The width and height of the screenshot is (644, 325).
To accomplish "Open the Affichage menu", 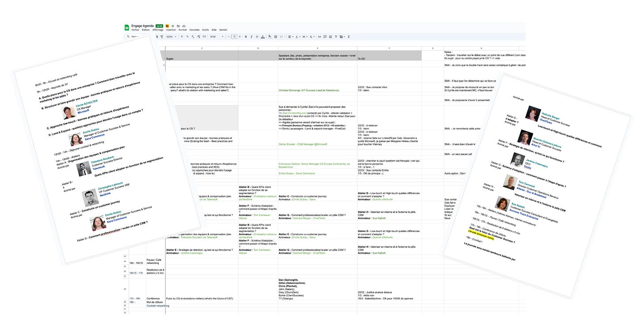I will 158,30.
